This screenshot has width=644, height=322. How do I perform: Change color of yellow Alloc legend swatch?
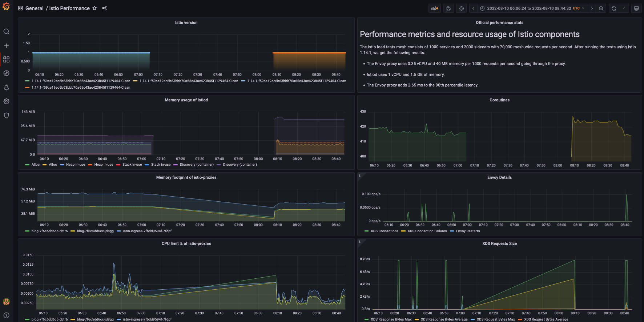(x=45, y=165)
